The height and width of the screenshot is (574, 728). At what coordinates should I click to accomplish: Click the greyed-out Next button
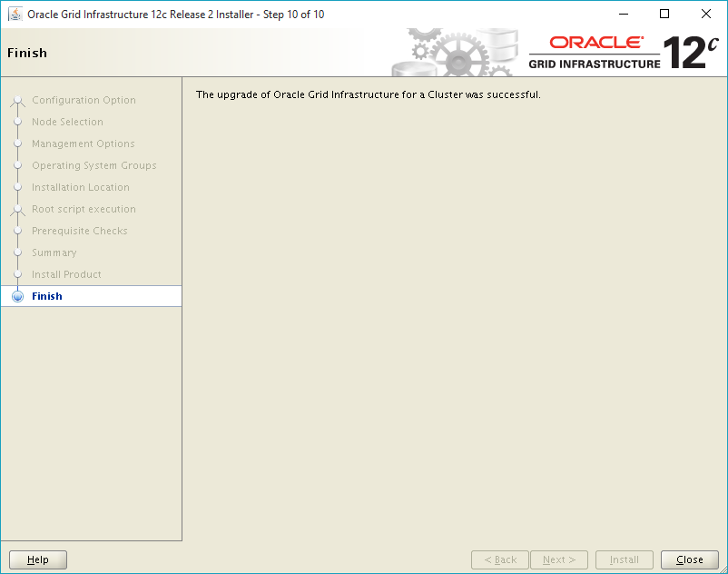click(x=559, y=559)
